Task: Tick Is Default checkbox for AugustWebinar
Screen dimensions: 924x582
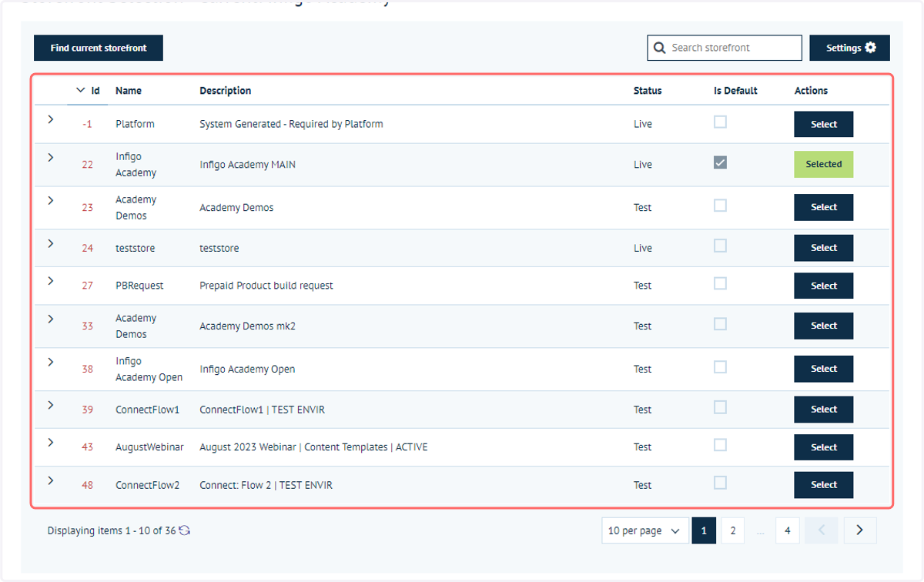Action: pyautogui.click(x=720, y=445)
